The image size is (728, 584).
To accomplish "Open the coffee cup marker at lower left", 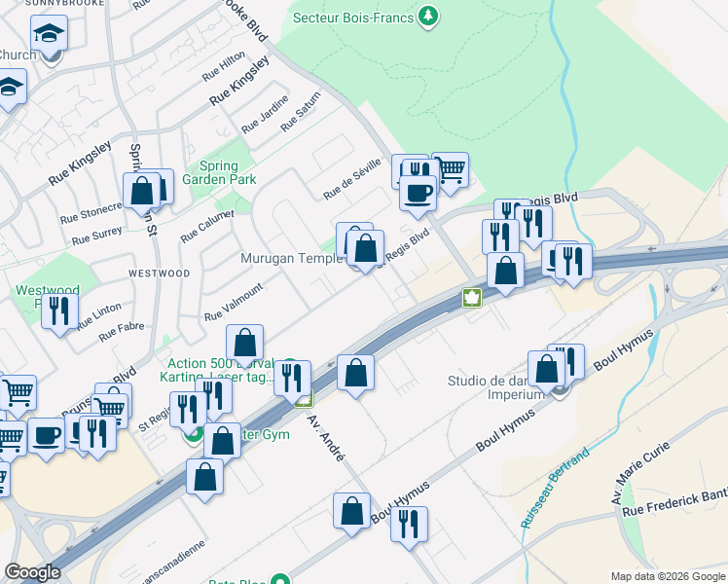I will pos(46,437).
